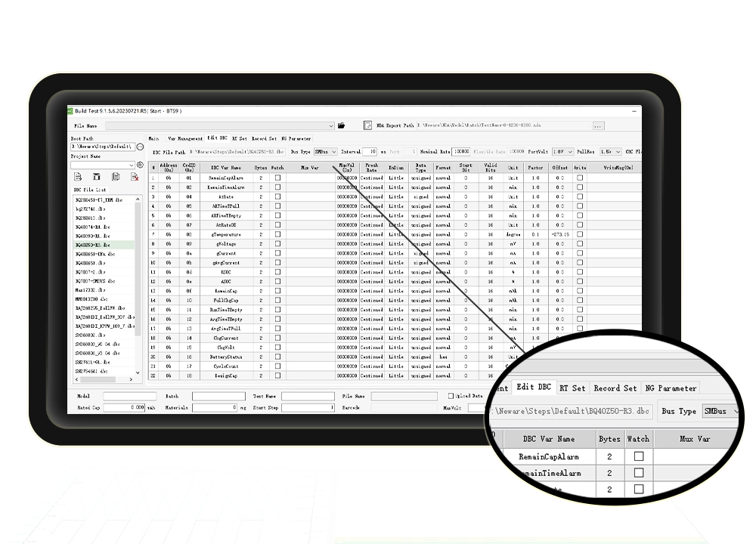Switch to the Var Management tab
Image resolution: width=756 pixels, height=544 pixels.
click(x=185, y=138)
